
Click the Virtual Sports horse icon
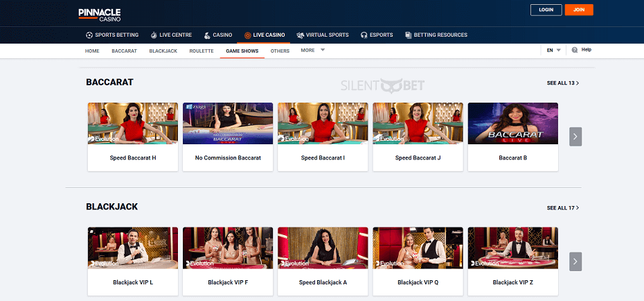300,35
